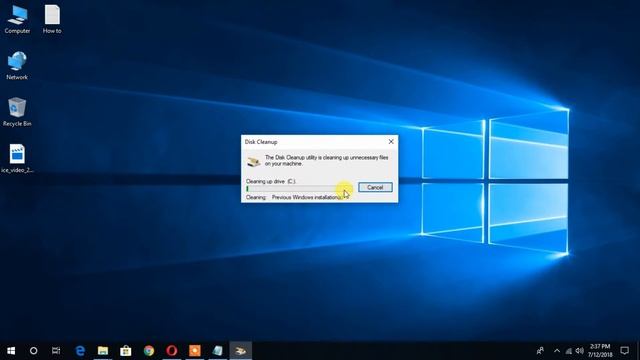Launch Opera browser from taskbar

coord(171,351)
